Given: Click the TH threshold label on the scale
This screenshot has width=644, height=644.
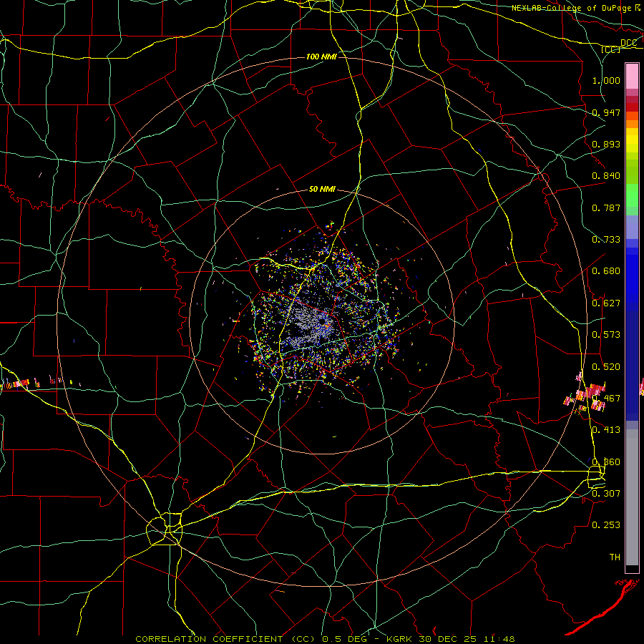Looking at the screenshot, I should (615, 557).
